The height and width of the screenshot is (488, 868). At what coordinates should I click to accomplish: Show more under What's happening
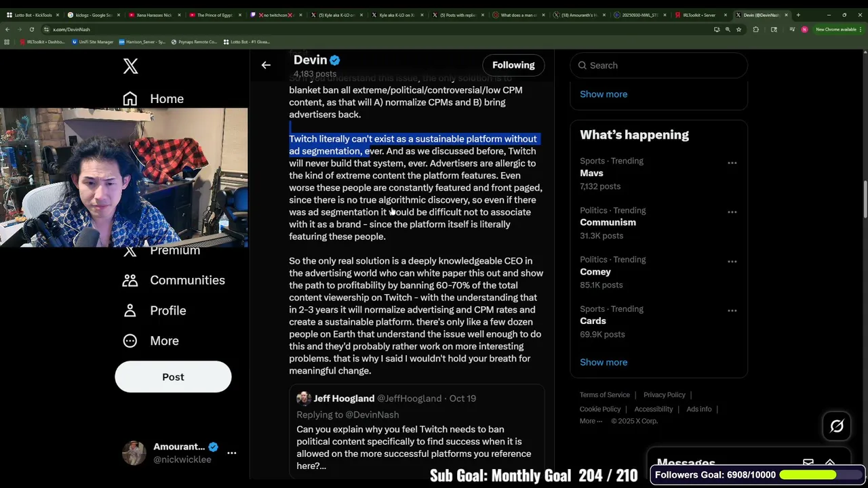coord(604,362)
